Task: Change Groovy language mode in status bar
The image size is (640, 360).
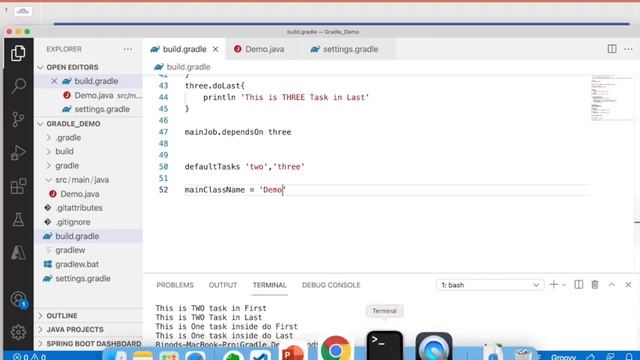Action: pos(563,357)
